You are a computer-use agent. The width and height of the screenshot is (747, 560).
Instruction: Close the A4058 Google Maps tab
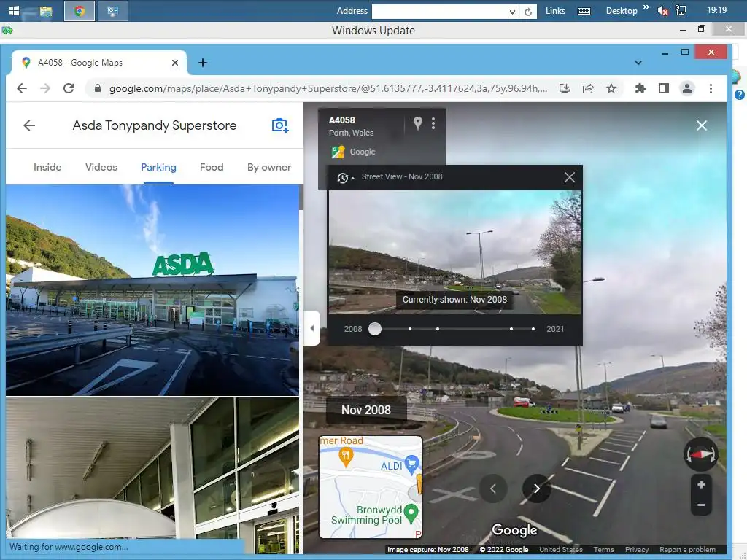(x=175, y=63)
